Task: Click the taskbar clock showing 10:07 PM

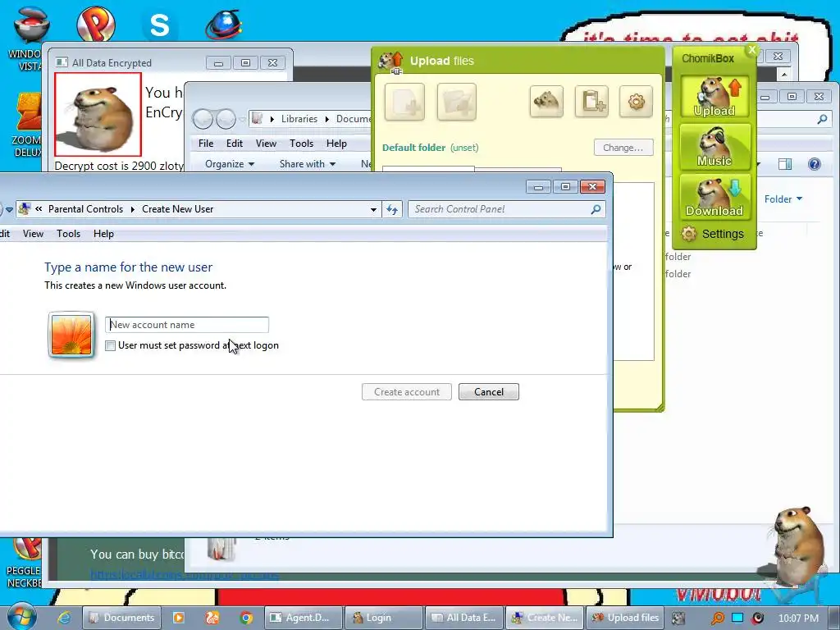Action: 798,619
